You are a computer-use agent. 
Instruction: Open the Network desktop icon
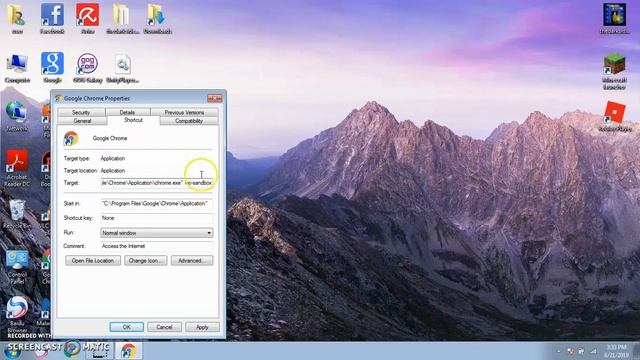17,116
